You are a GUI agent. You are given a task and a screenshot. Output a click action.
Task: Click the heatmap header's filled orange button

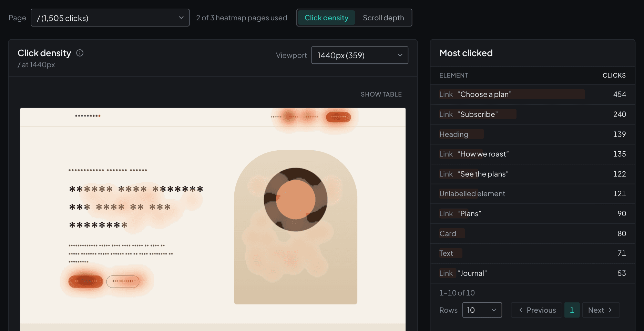click(x=338, y=117)
